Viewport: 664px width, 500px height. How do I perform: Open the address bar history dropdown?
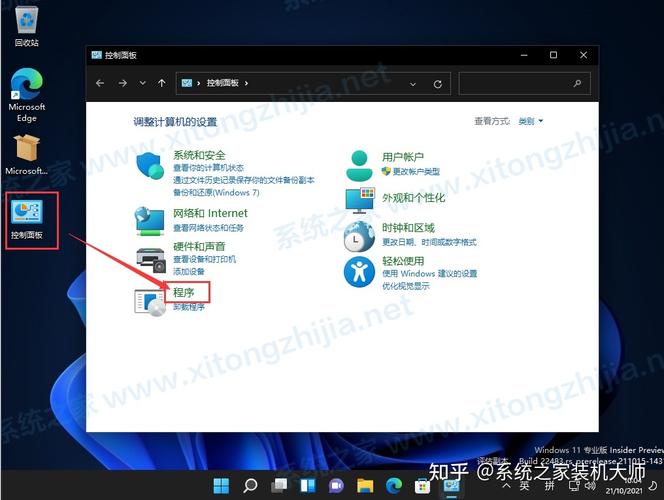coord(413,84)
